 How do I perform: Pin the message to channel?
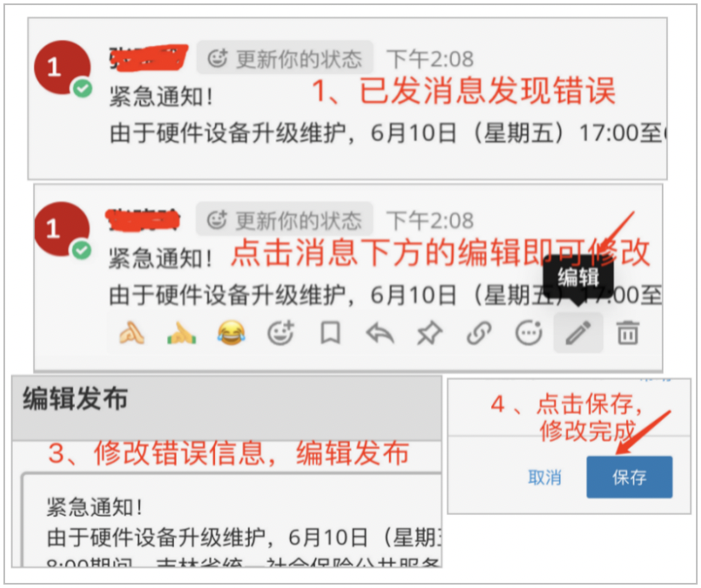pyautogui.click(x=430, y=334)
